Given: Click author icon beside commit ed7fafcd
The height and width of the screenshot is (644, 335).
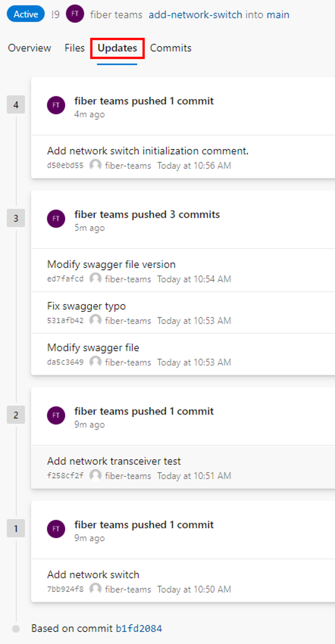Looking at the screenshot, I should [x=95, y=279].
